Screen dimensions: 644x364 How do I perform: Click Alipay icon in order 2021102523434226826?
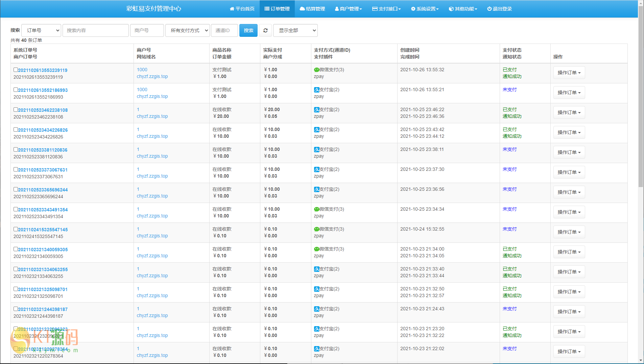[x=316, y=130]
